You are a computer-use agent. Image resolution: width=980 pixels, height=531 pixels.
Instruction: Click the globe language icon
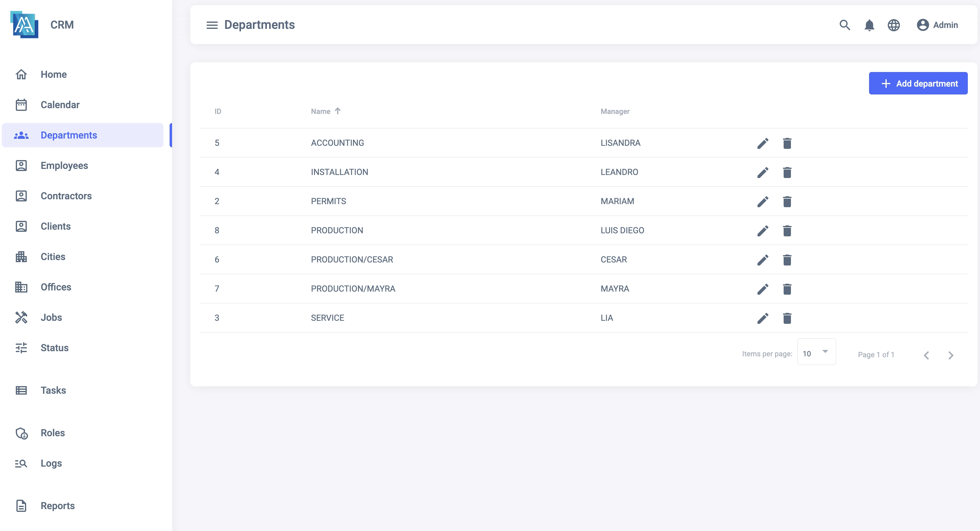point(894,25)
